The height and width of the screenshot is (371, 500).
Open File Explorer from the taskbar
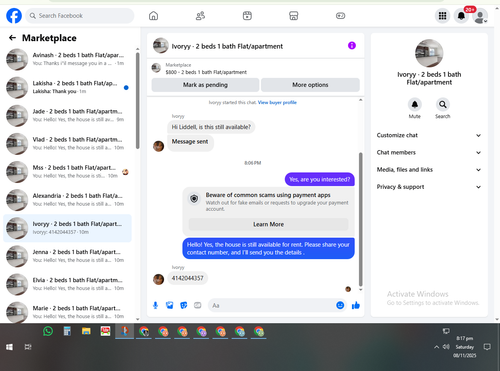tap(86, 331)
